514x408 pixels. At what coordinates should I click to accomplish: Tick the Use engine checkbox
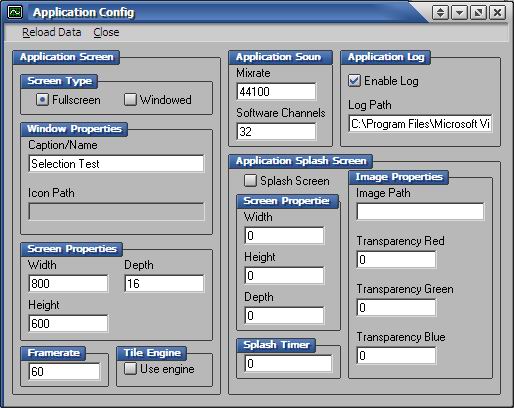130,369
